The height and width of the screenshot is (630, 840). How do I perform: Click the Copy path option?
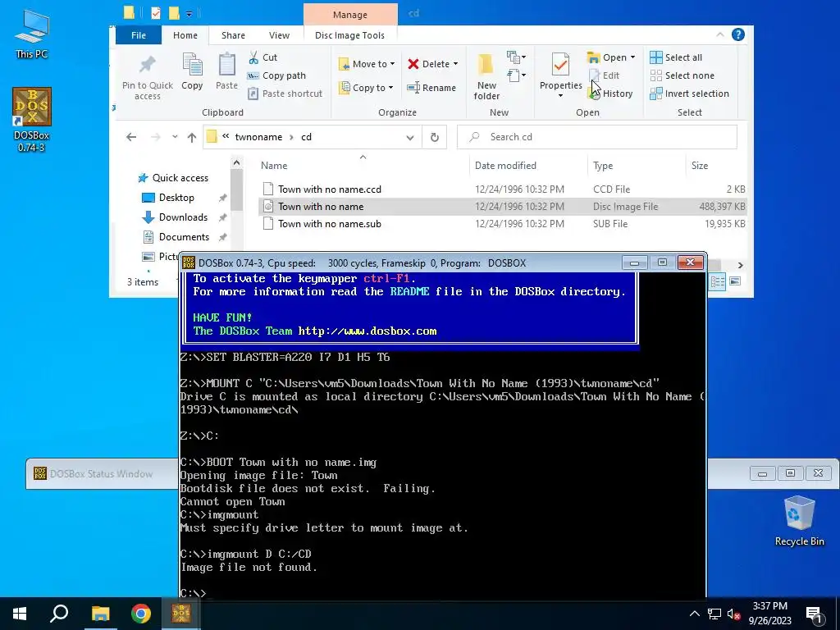point(276,75)
